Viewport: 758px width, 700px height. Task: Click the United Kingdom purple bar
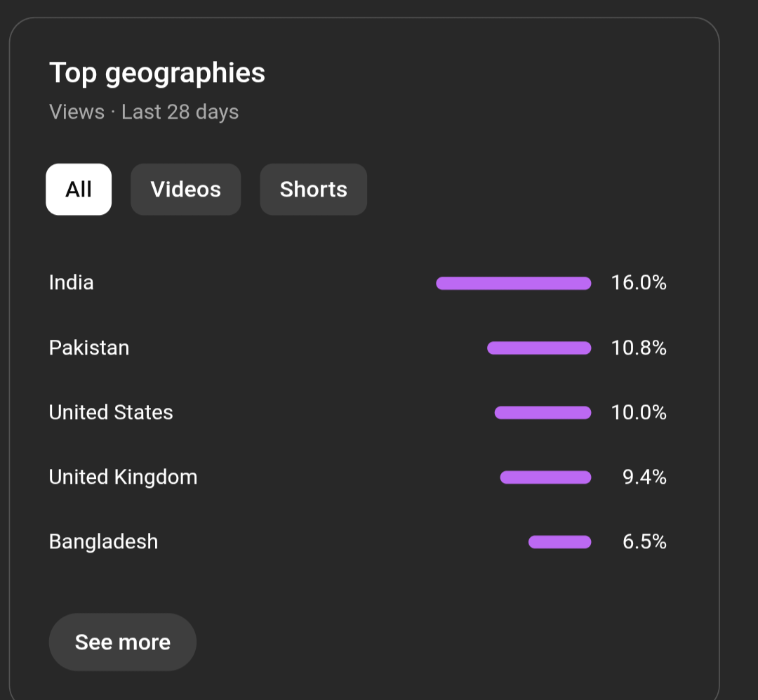[x=545, y=477]
